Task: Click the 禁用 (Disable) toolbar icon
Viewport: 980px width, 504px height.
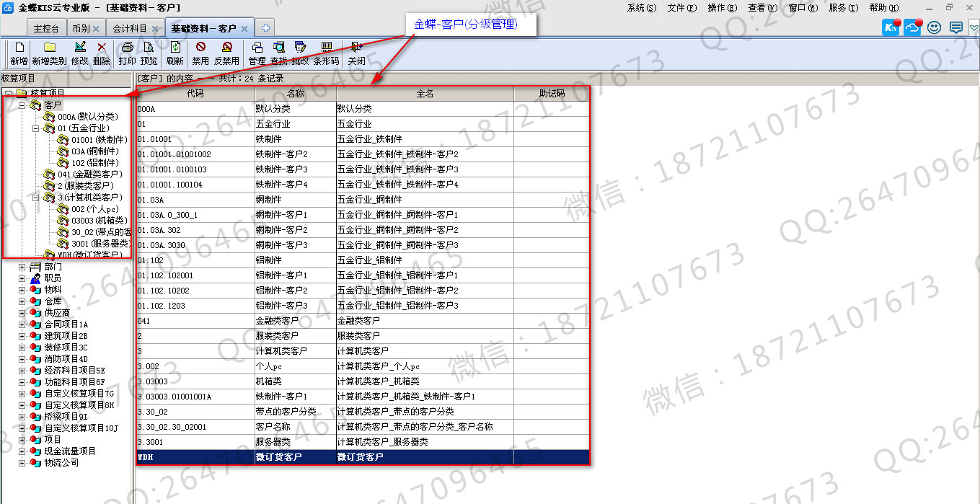Action: click(200, 48)
